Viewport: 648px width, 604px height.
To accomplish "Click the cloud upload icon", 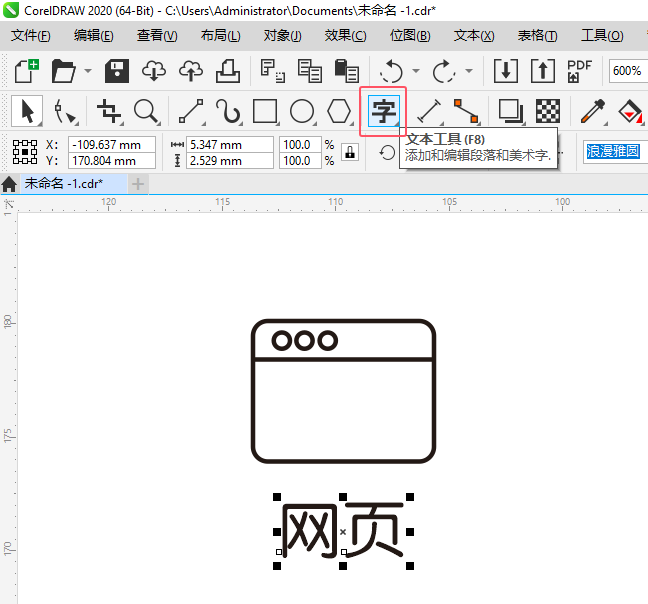I will click(x=191, y=71).
